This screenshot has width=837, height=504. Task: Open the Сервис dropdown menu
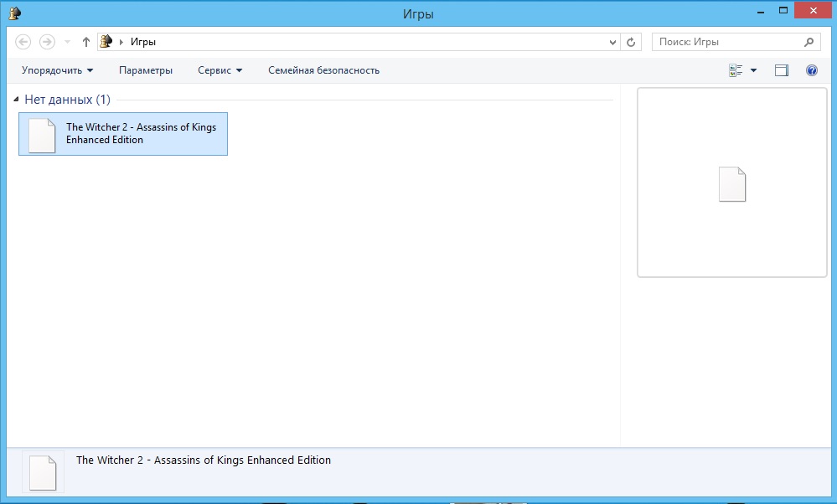tap(220, 70)
